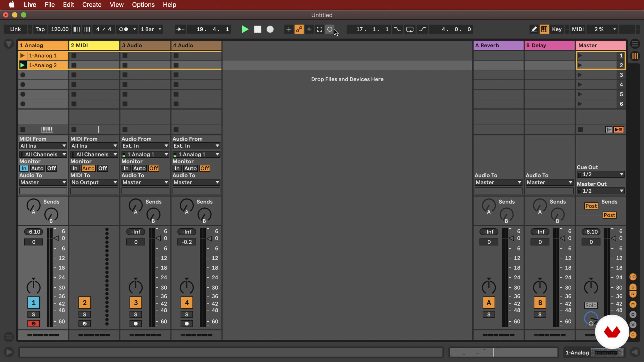The width and height of the screenshot is (644, 362).
Task: Click the Punch-In switch icon
Action: pos(397,29)
